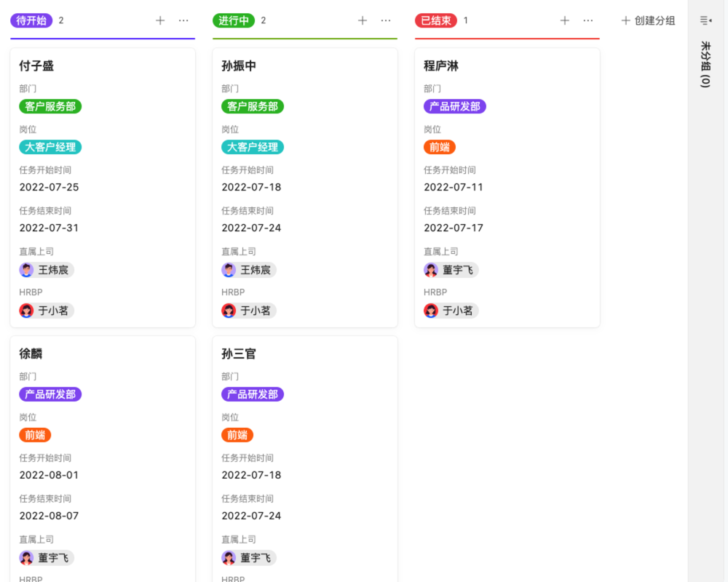
Task: Click 于小茗's HRBP avatar on 程庐淋's card
Action: click(430, 311)
